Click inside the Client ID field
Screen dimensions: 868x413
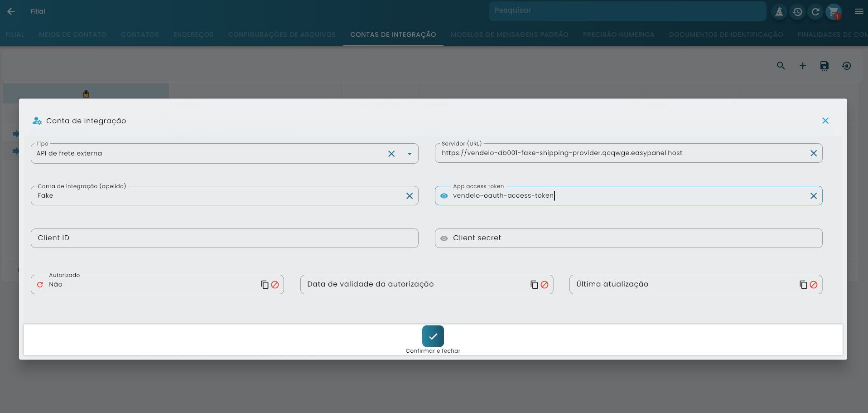(181, 238)
